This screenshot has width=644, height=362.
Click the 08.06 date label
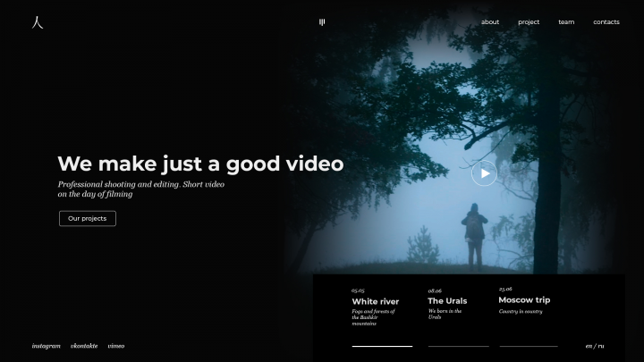pos(435,290)
